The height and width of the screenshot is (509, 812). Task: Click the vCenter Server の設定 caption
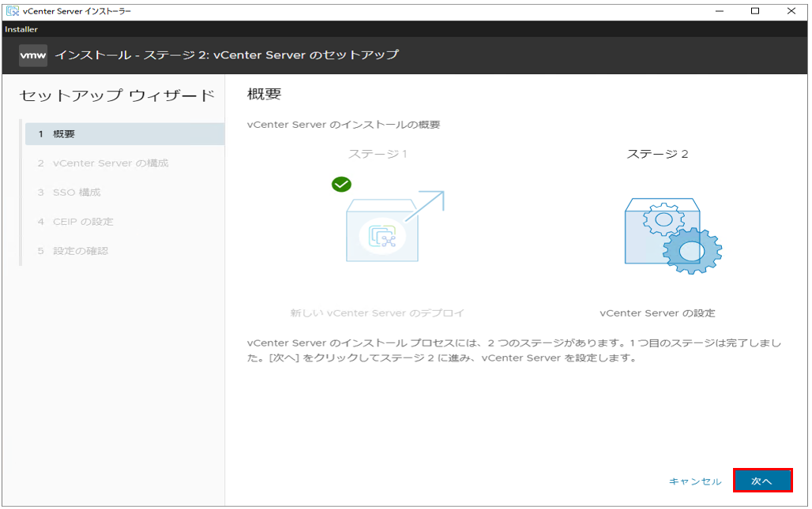point(657,313)
